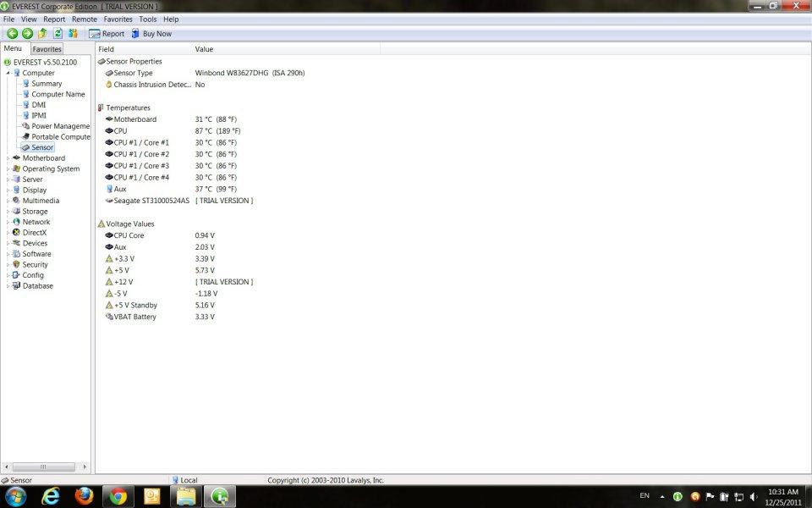Click the Voltage Values warning icon

(101, 224)
